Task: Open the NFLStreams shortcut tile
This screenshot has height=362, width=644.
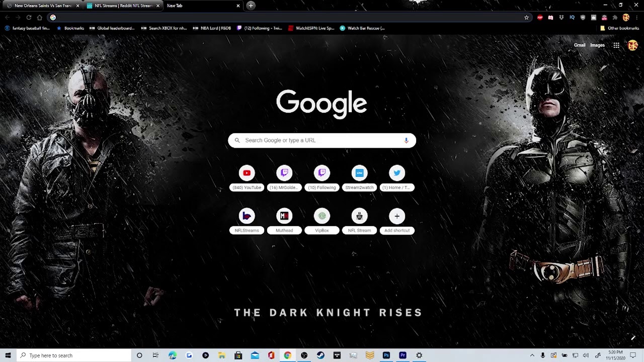Action: pos(247,221)
